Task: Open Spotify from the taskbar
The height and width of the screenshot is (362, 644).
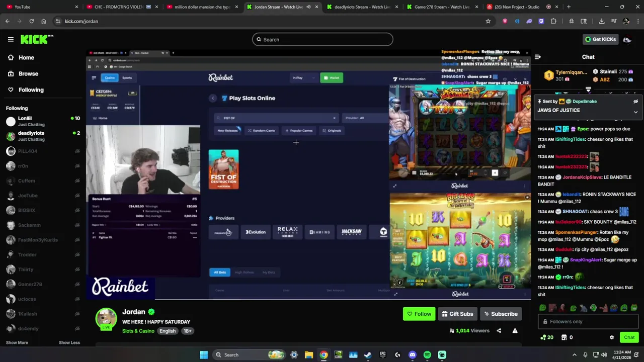Action: coord(427,355)
